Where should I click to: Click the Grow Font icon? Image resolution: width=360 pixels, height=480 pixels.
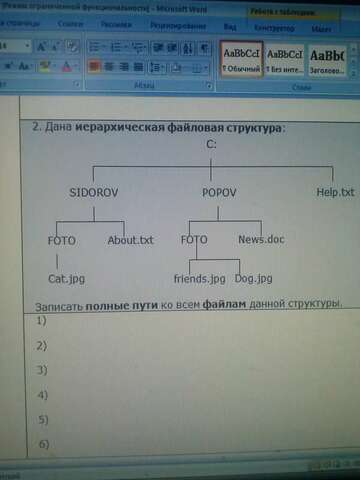(x=41, y=47)
